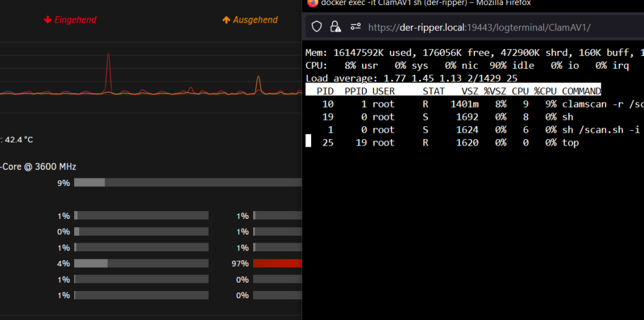Select "90% idle" in the CPU line
Viewport: 644px width, 320px height.
[512, 66]
